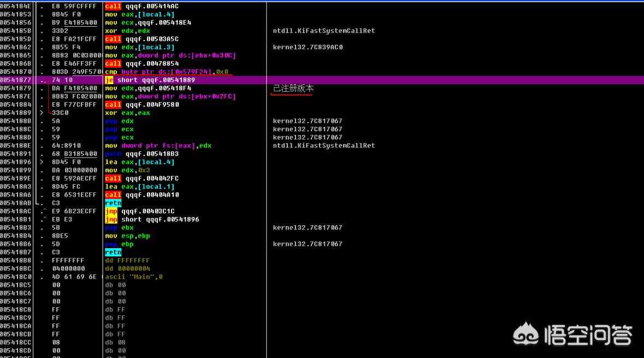Select the retn at address 005418B7

coord(113,253)
